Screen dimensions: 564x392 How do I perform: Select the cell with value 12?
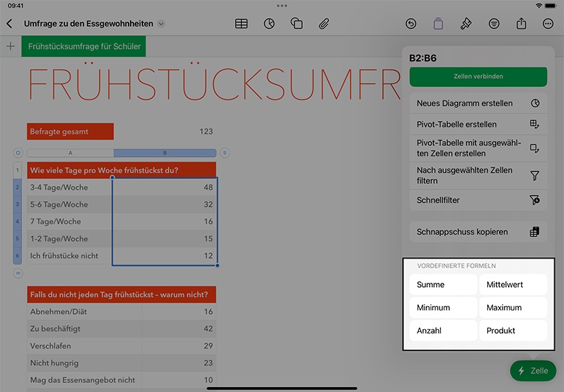(164, 256)
